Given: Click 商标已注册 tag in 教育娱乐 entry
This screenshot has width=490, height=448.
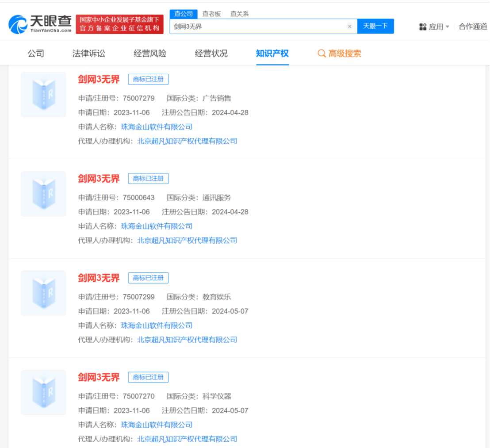Looking at the screenshot, I should point(149,278).
